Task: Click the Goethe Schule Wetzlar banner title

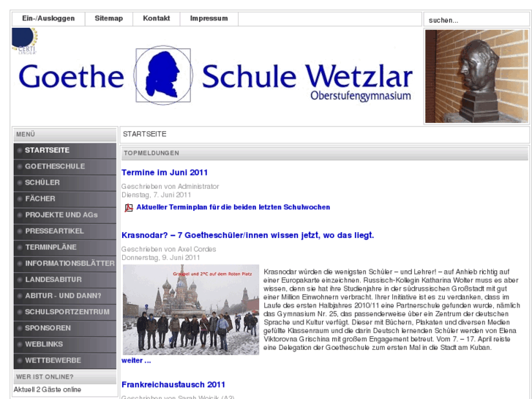Action: coord(216,77)
